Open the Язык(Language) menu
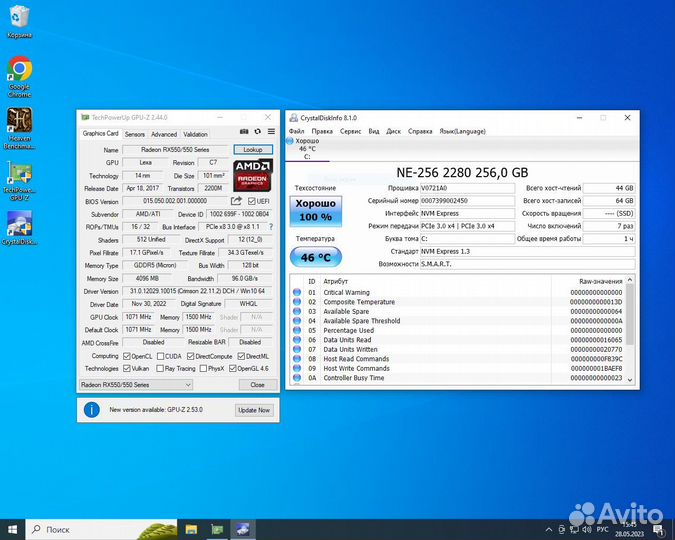Screen dimensions: 675x540 tap(462, 131)
